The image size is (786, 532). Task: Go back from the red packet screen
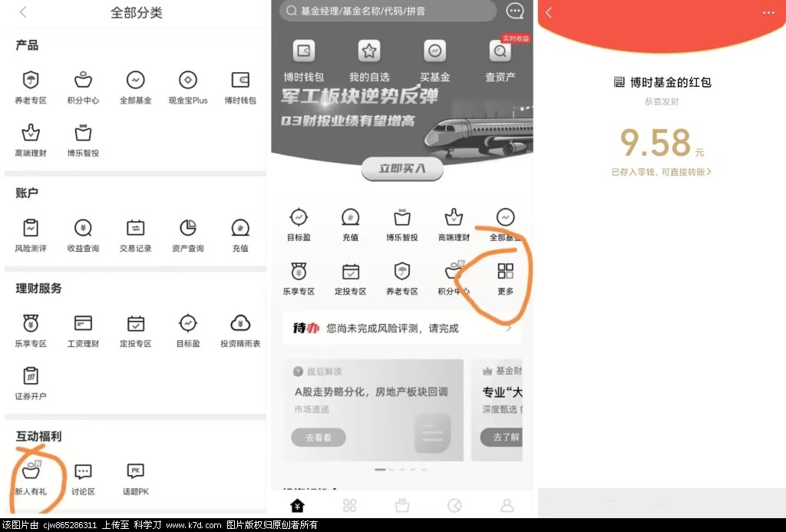549,12
